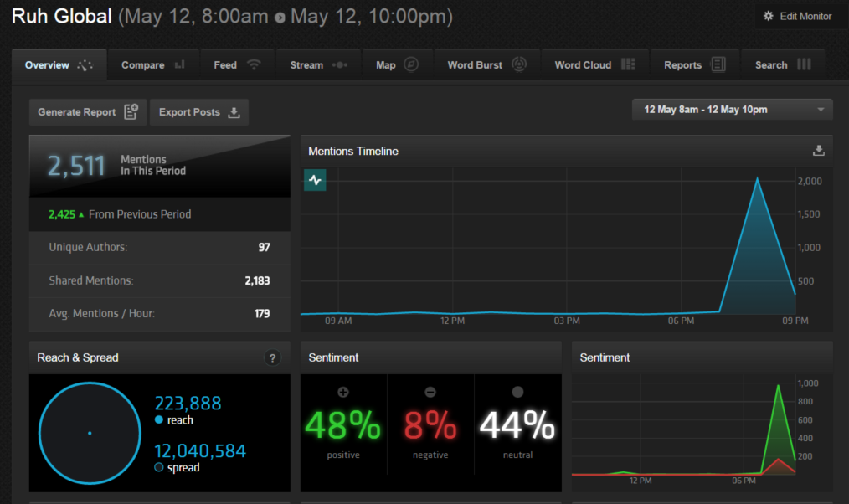This screenshot has width=849, height=504.
Task: Click the minus icon above negative sentiment
Action: tap(430, 392)
